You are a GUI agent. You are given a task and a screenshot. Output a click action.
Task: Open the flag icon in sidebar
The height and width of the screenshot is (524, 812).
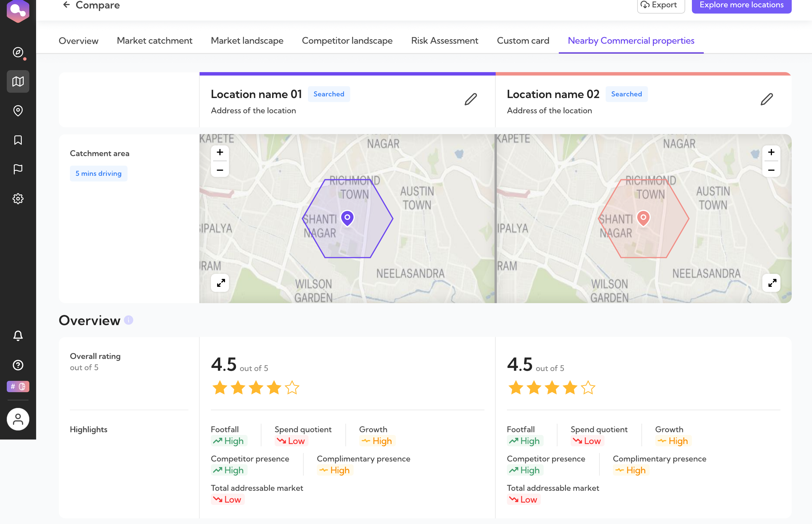tap(18, 169)
